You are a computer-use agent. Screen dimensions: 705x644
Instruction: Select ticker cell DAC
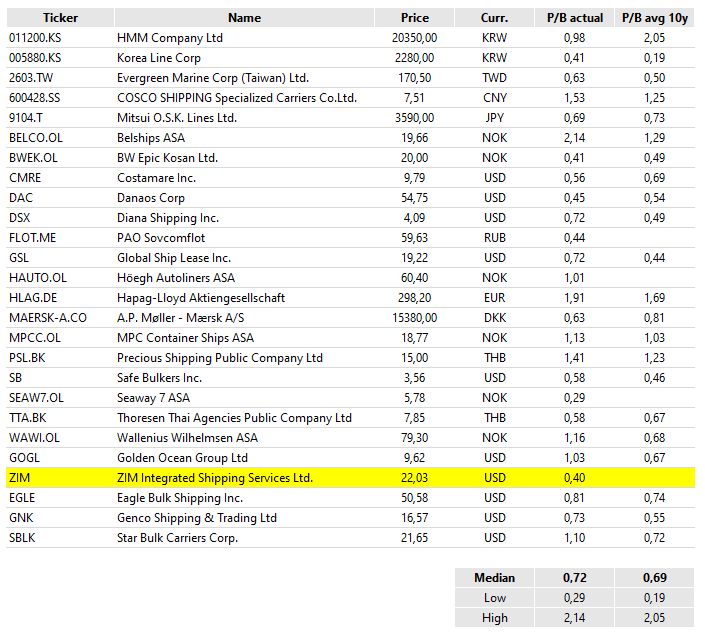[x=60, y=198]
